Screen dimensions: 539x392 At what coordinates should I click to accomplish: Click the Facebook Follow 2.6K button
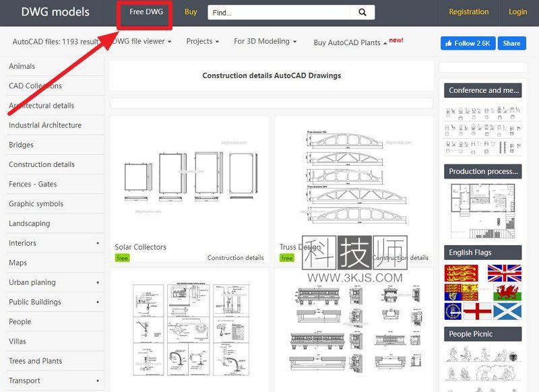(468, 43)
